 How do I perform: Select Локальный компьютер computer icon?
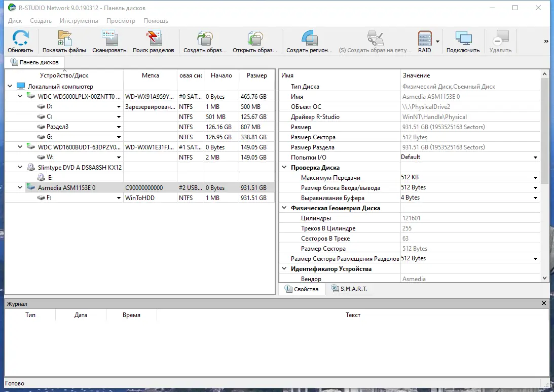pos(21,86)
